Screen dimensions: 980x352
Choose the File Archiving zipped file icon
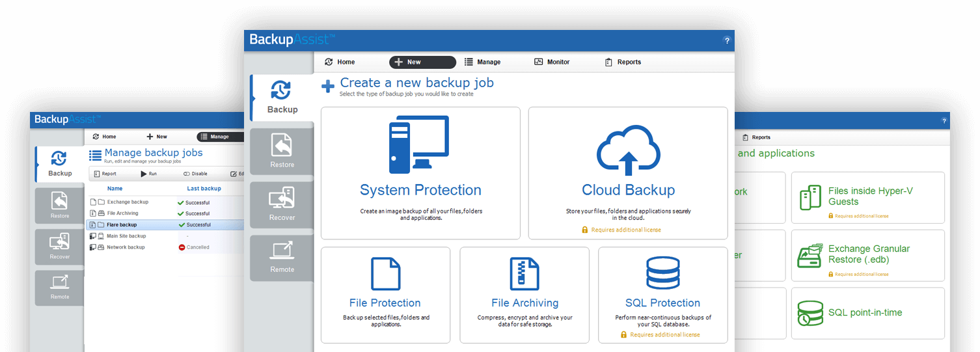pos(524,273)
